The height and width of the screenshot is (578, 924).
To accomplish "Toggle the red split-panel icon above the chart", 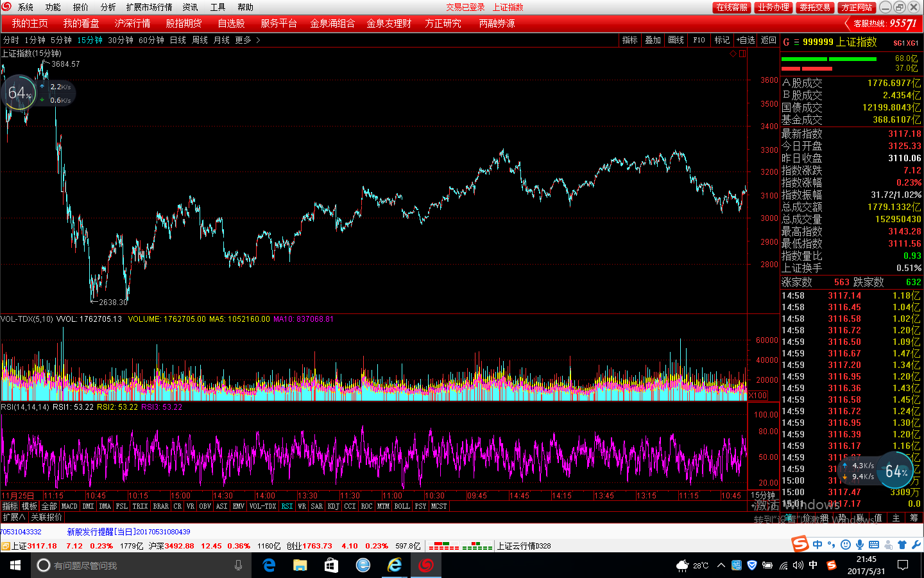I will click(742, 54).
